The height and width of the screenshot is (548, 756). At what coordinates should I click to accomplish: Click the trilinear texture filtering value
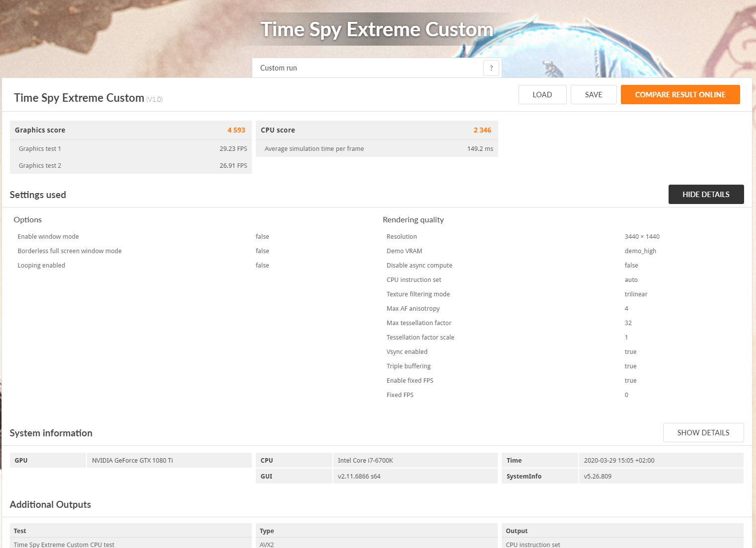pyautogui.click(x=636, y=294)
